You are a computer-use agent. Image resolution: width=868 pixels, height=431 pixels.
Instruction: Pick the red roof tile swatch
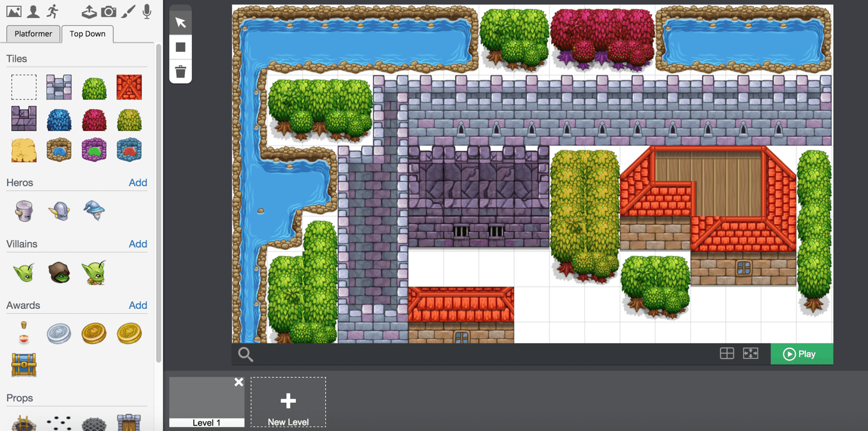click(129, 88)
